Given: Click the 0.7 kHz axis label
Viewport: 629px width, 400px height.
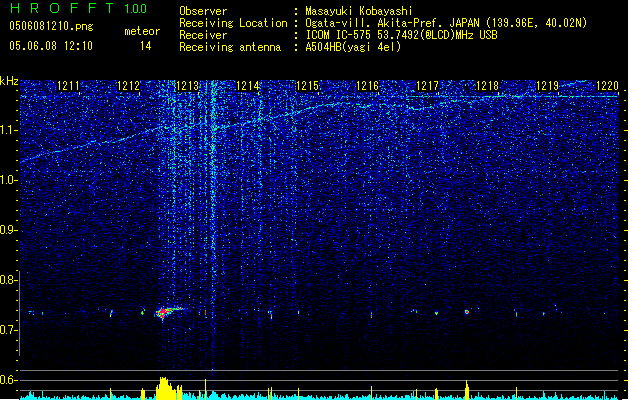Looking at the screenshot, I should pos(8,330).
